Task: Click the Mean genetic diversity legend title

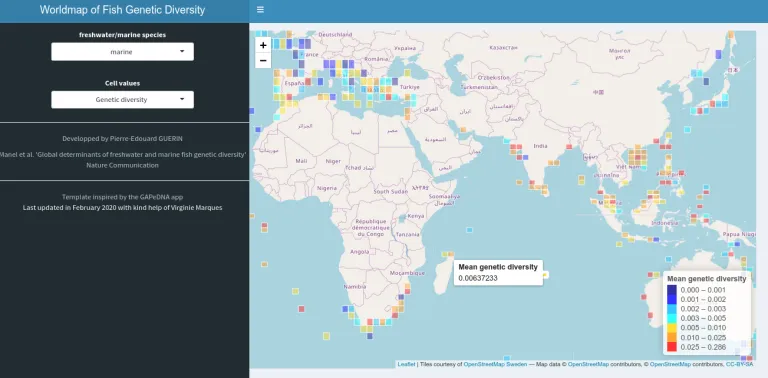Action: point(707,279)
